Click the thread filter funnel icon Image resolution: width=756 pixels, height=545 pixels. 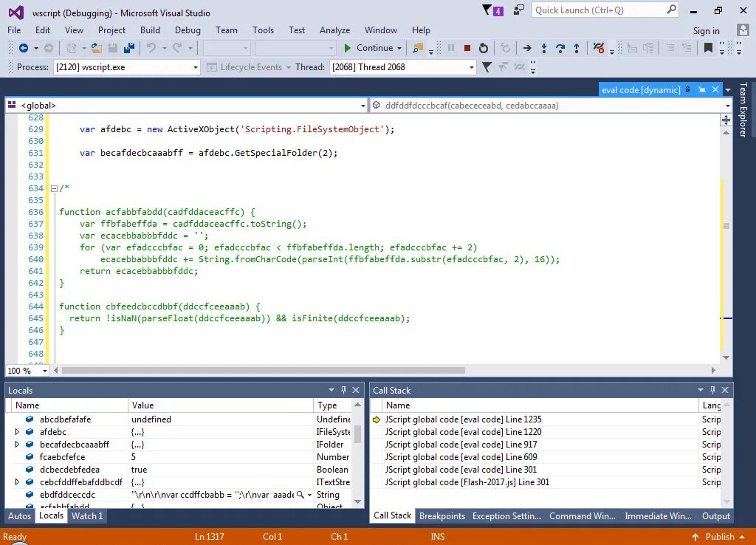487,67
